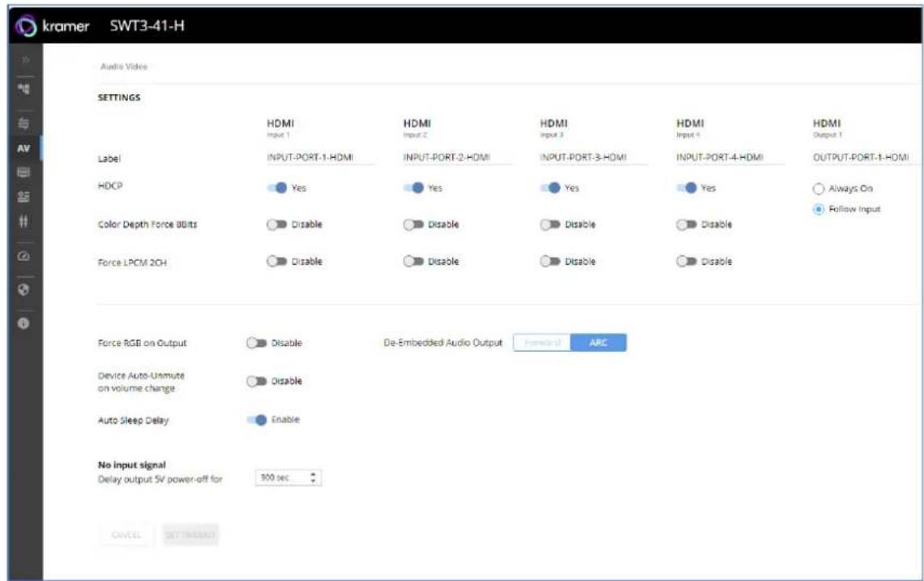Open the sliders icon below the display icon
The image size is (924, 581).
24,197
